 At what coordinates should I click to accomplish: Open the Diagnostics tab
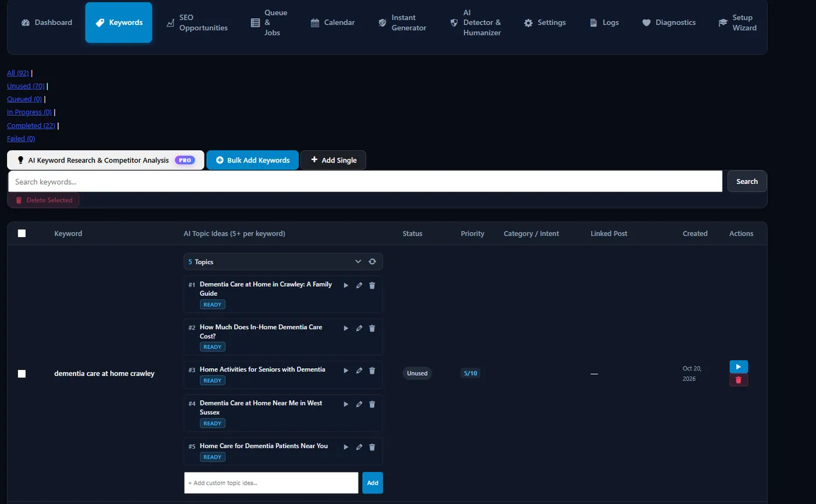point(669,23)
